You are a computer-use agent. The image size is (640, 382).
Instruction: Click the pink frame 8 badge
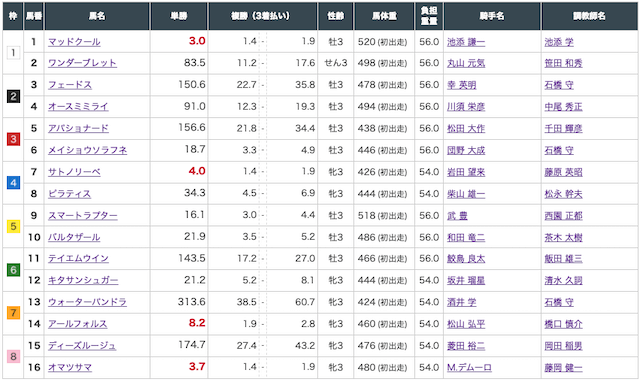click(x=13, y=356)
